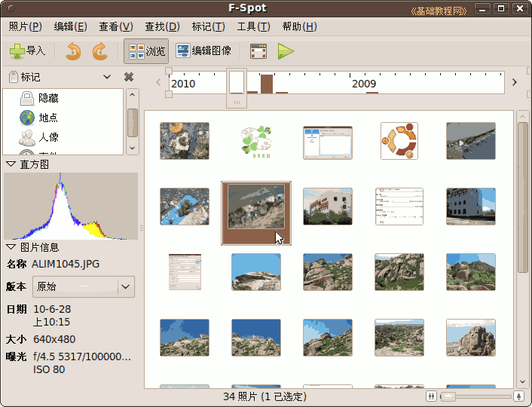Open the window menu button in the title bar
Viewport: 532px width, 407px height.
(11, 8)
